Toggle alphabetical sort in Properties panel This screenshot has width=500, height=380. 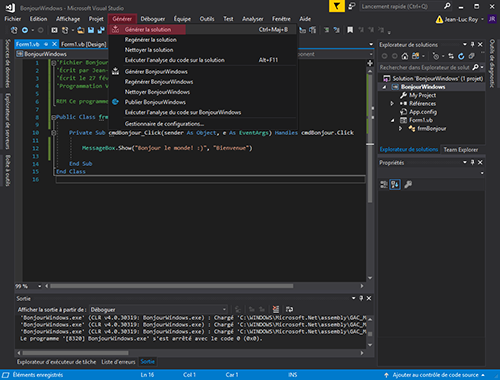395,184
